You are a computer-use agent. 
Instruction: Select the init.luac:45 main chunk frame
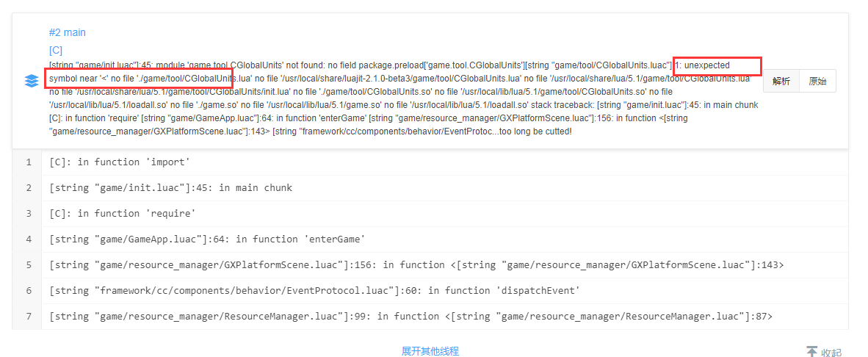(170, 187)
